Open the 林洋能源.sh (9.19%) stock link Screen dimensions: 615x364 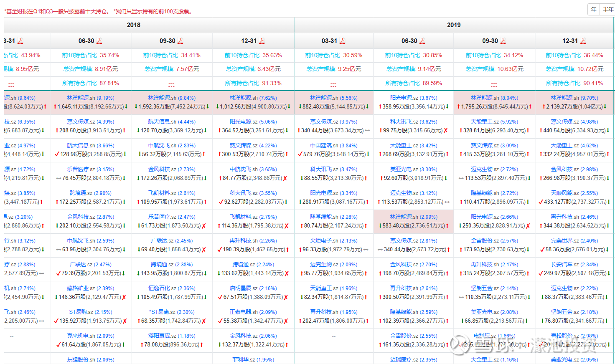(91, 98)
